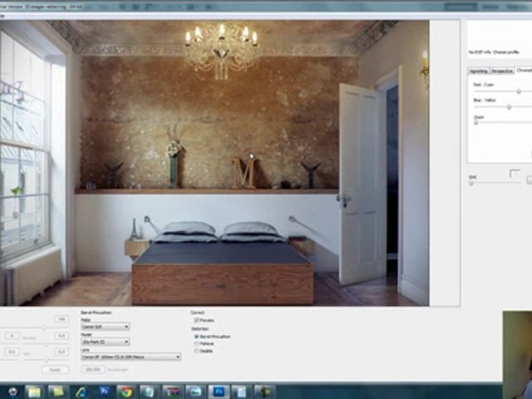Open Google Chrome from the taskbar
The image size is (532, 399).
click(125, 392)
